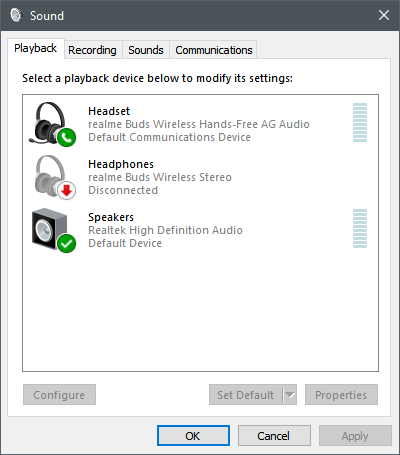400x455 pixels.
Task: Click the Configure button
Action: click(59, 395)
